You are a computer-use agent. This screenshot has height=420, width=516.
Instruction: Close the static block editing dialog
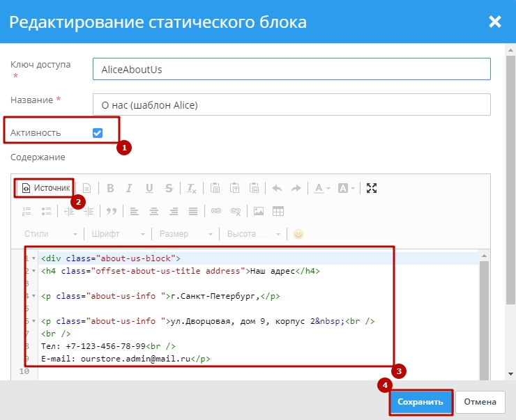pyautogui.click(x=495, y=22)
